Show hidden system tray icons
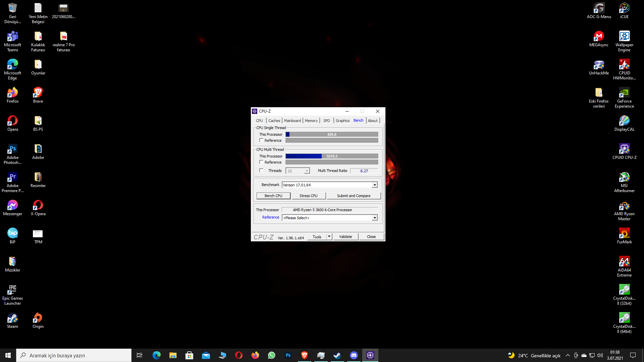 tap(568, 355)
